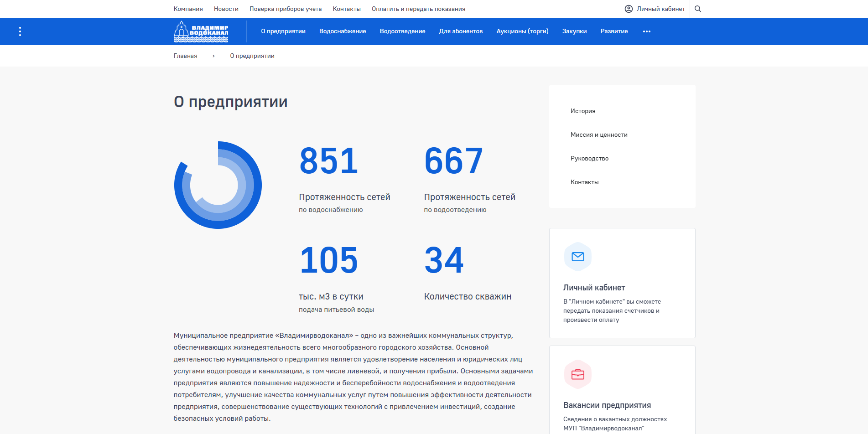Open Контакты in top bar
Image resolution: width=868 pixels, height=434 pixels.
coord(347,9)
